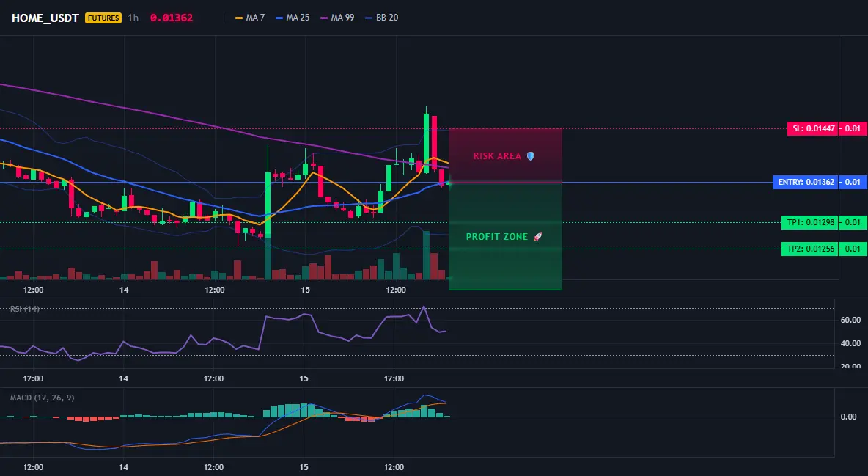Click the 60.00 RSI axis value
Viewport: 868px width, 476px height.
click(850, 320)
